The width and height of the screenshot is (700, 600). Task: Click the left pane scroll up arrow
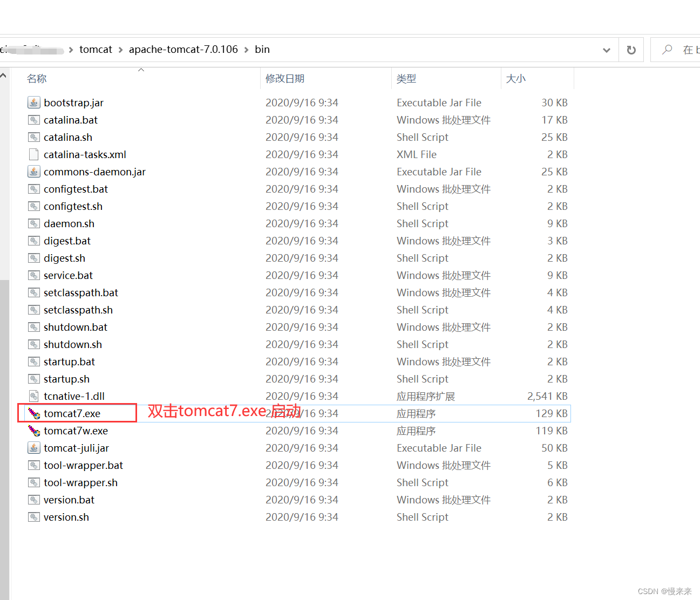[3, 76]
